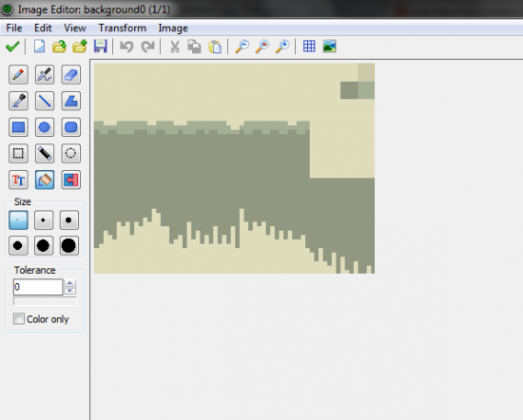Select the Line tool
The height and width of the screenshot is (420, 523).
[x=45, y=101]
